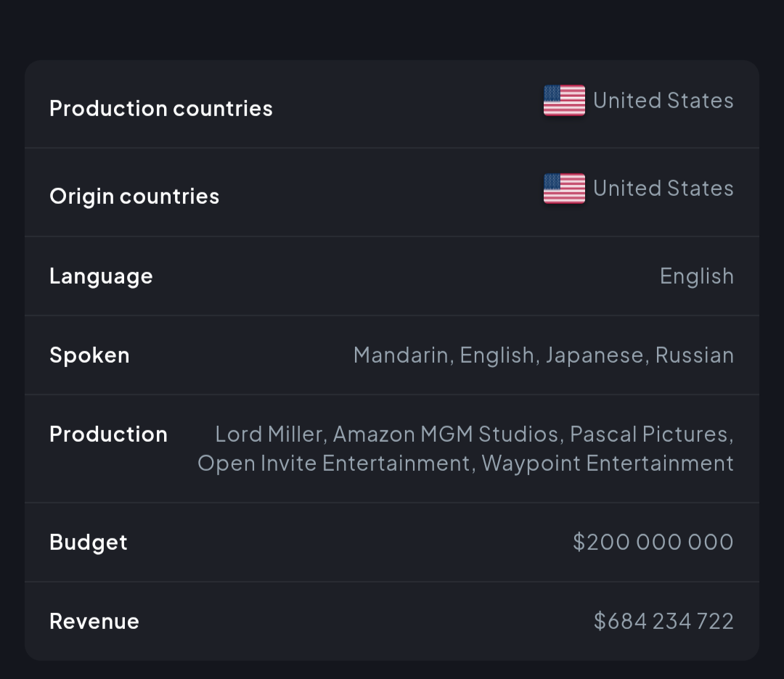The height and width of the screenshot is (679, 784).
Task: Click the English language value
Action: pyautogui.click(x=696, y=276)
